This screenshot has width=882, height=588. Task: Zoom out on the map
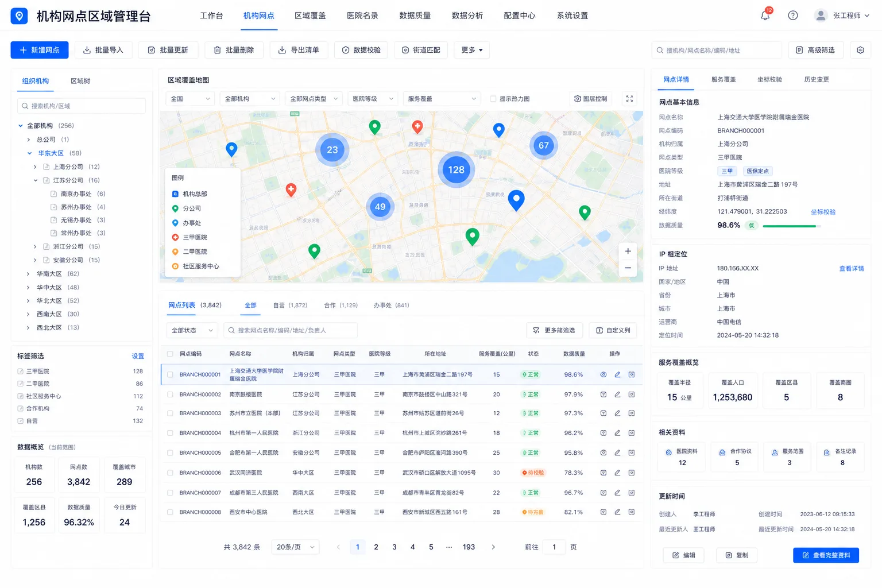pos(628,268)
